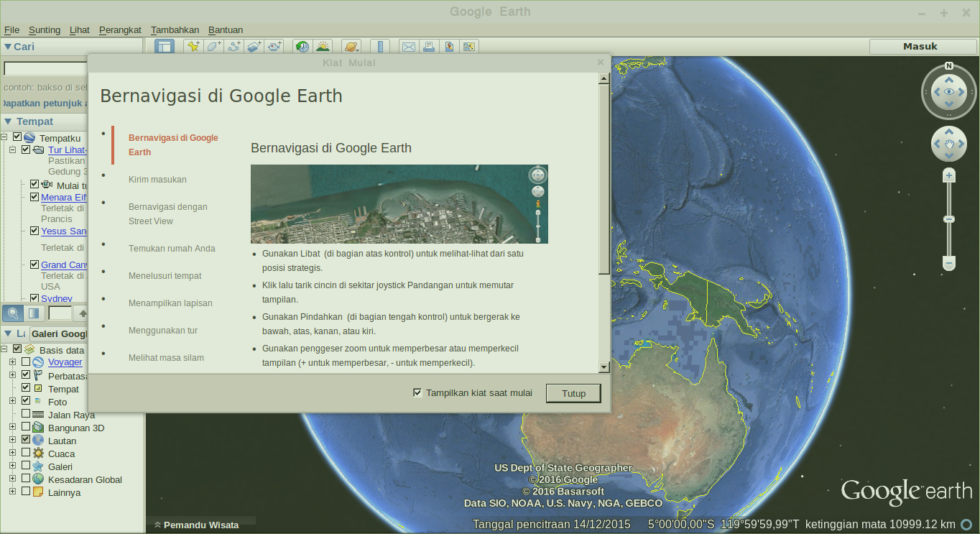Select the Add Placemark tool
The image size is (980, 534).
(193, 46)
